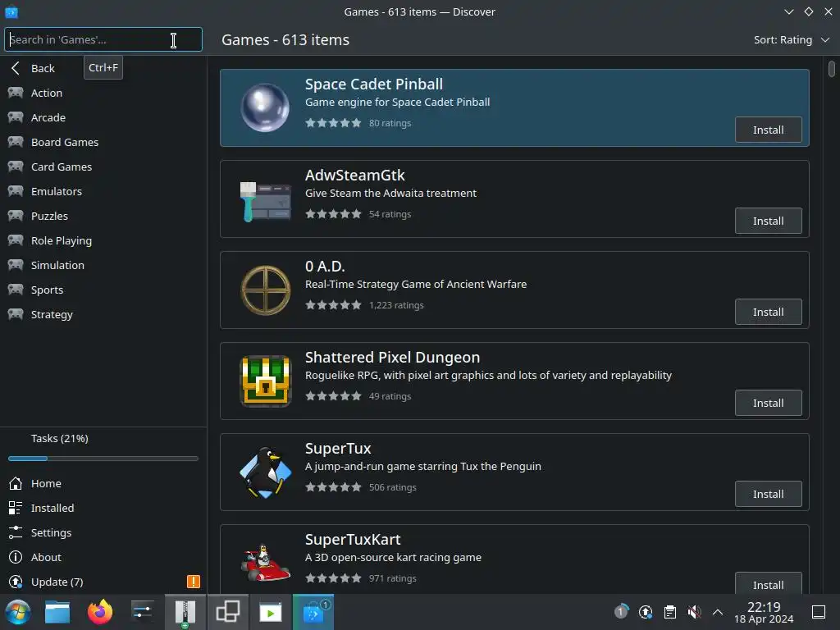Click the gamepad icon beside Strategy
This screenshot has width=840, height=630.
click(16, 314)
